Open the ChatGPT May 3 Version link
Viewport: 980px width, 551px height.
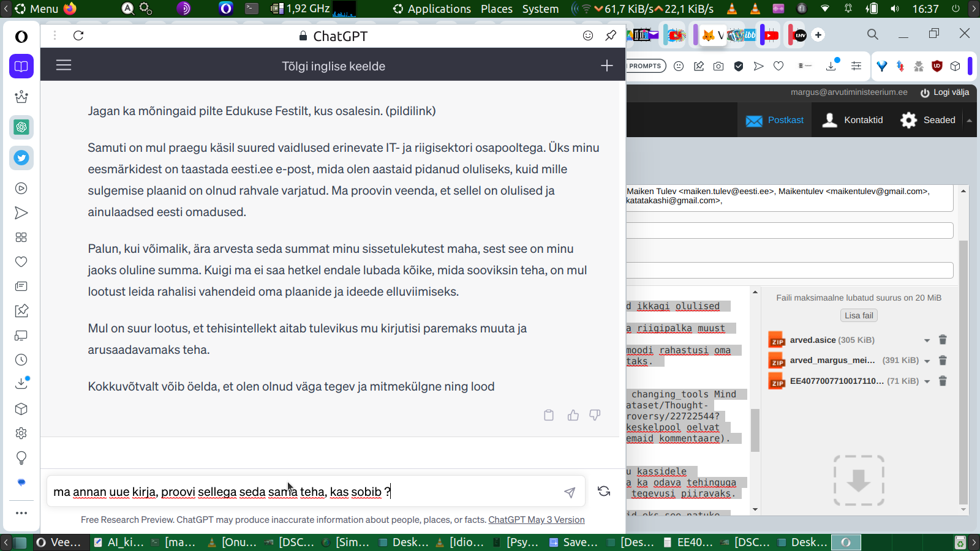(x=537, y=520)
